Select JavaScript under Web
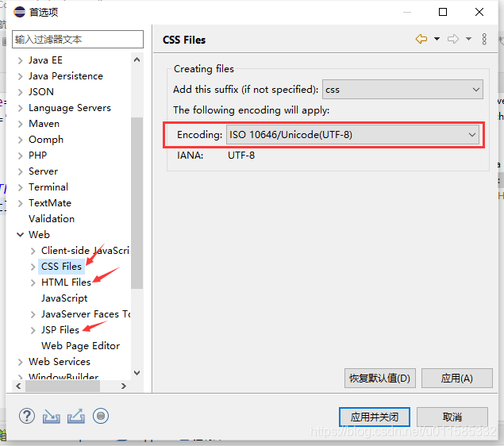 click(64, 298)
